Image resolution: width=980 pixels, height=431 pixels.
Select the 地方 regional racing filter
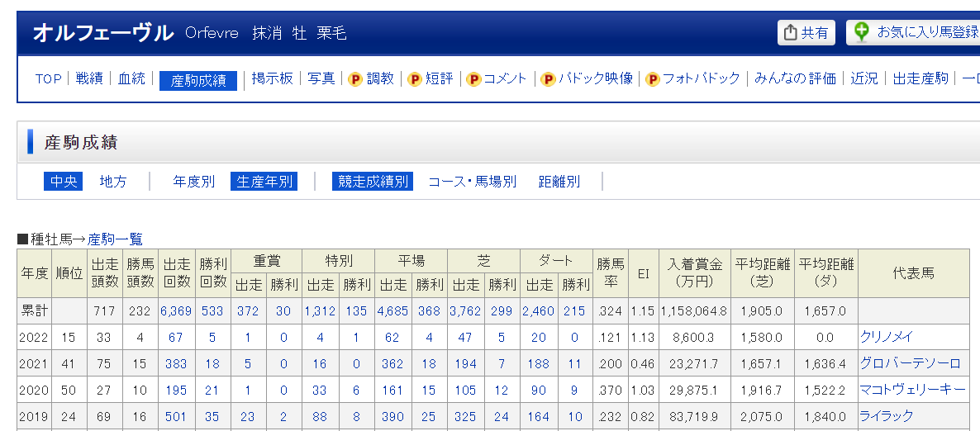pos(113,182)
